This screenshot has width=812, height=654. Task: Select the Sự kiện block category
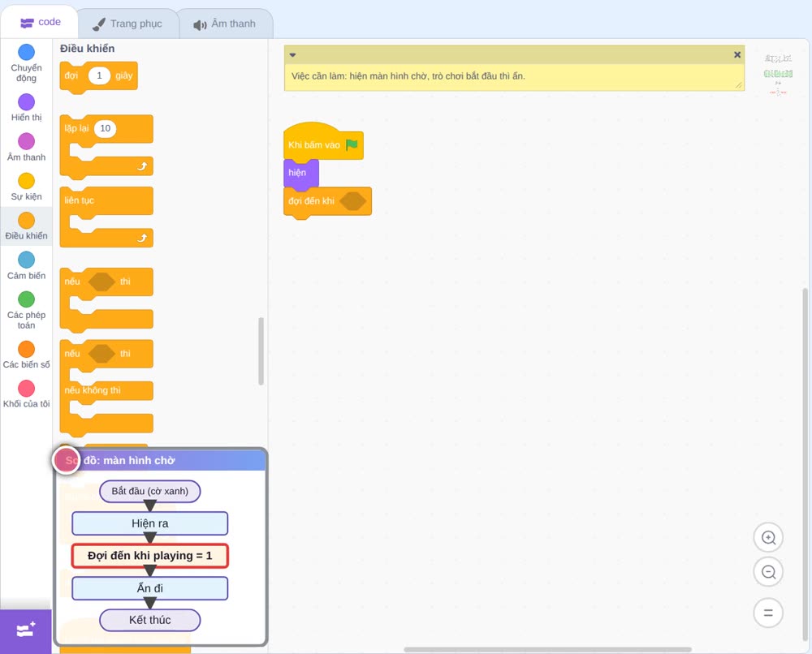click(26, 187)
